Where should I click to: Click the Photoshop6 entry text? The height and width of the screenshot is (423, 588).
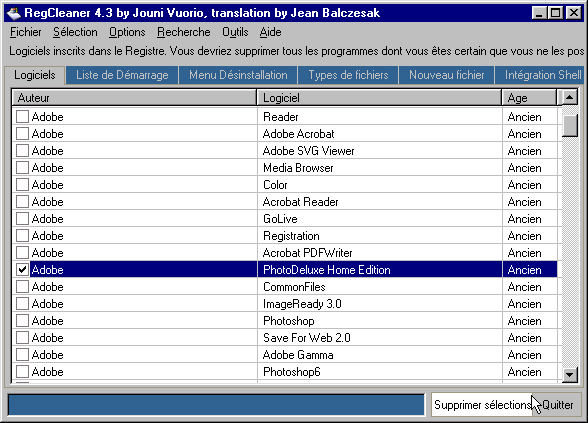click(x=292, y=372)
